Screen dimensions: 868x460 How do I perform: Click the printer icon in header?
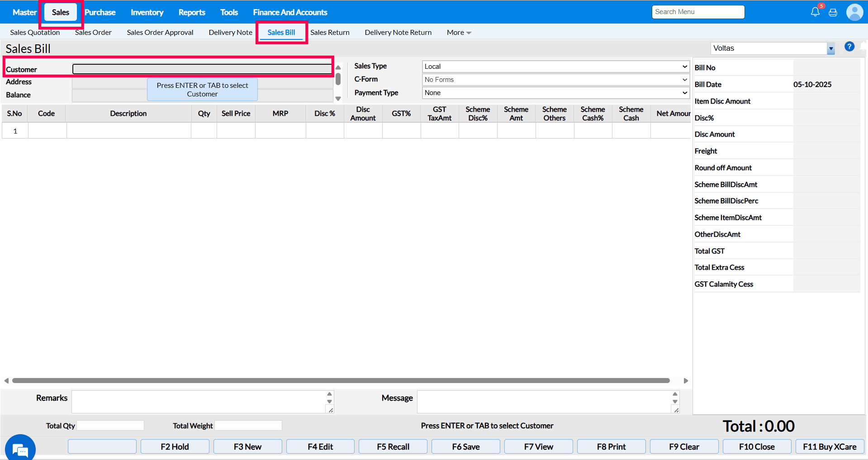[x=833, y=13]
